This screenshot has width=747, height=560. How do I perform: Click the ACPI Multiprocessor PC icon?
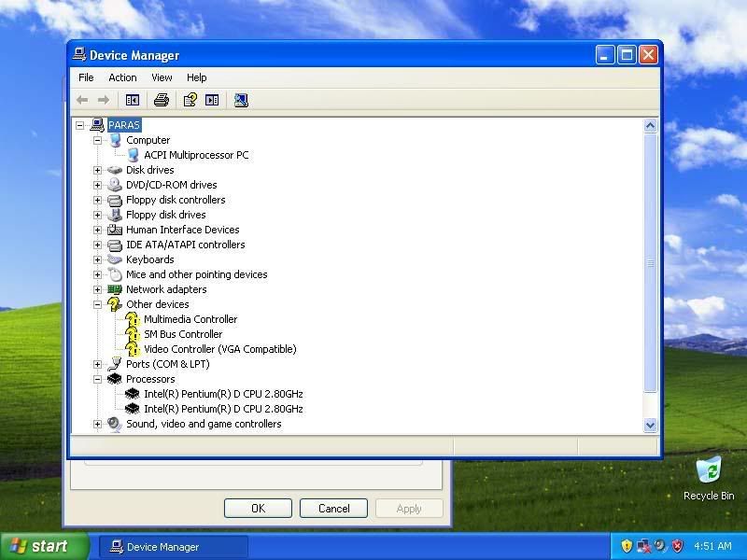[133, 155]
